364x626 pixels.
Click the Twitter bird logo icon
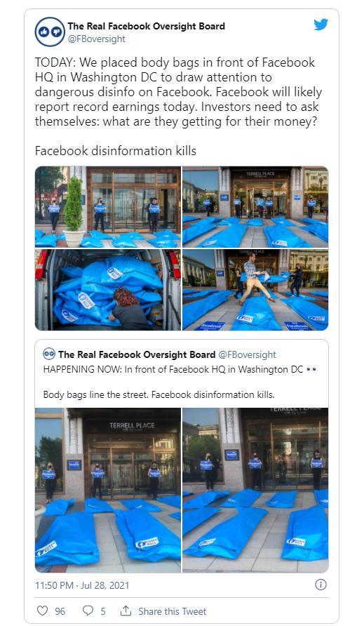(x=321, y=25)
